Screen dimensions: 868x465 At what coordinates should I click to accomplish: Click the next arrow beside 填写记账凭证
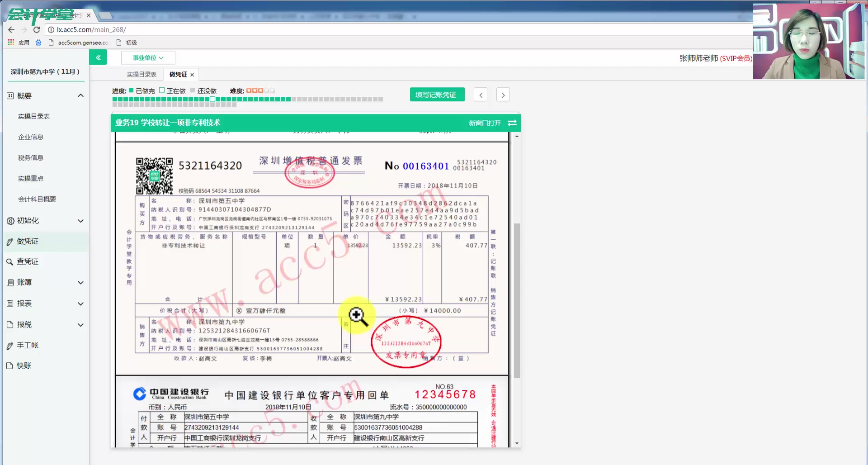(x=503, y=94)
